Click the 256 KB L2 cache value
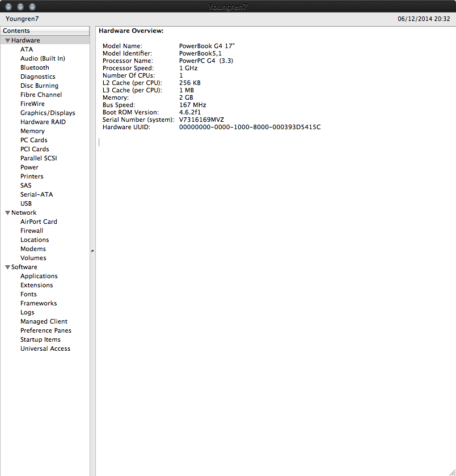Image resolution: width=456 pixels, height=476 pixels. [x=190, y=83]
